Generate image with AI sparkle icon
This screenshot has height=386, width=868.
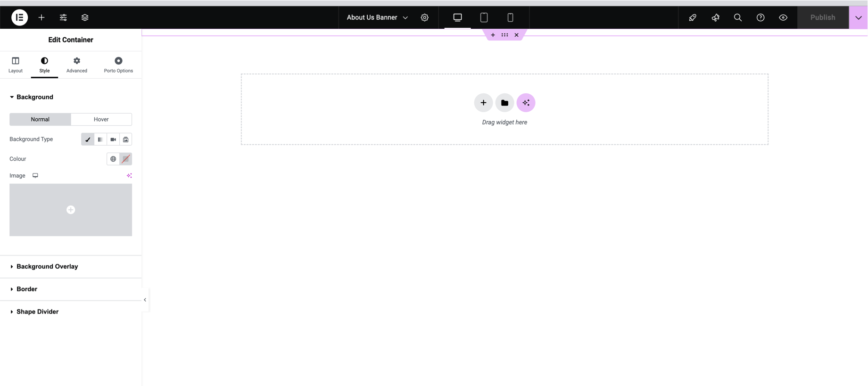click(x=129, y=175)
